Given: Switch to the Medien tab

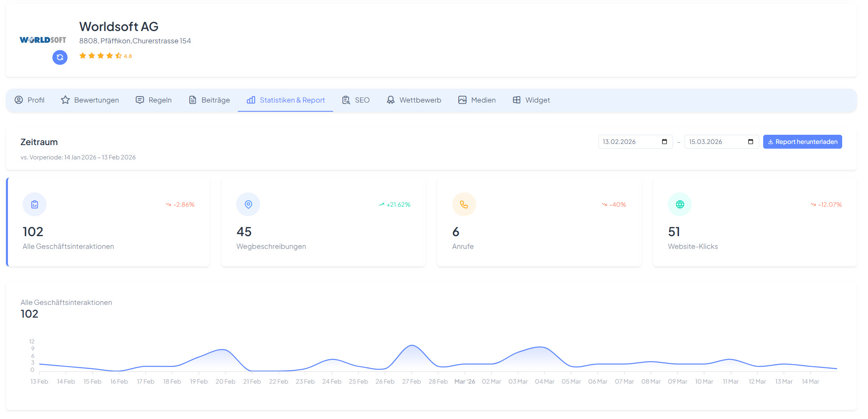Looking at the screenshot, I should 477,100.
